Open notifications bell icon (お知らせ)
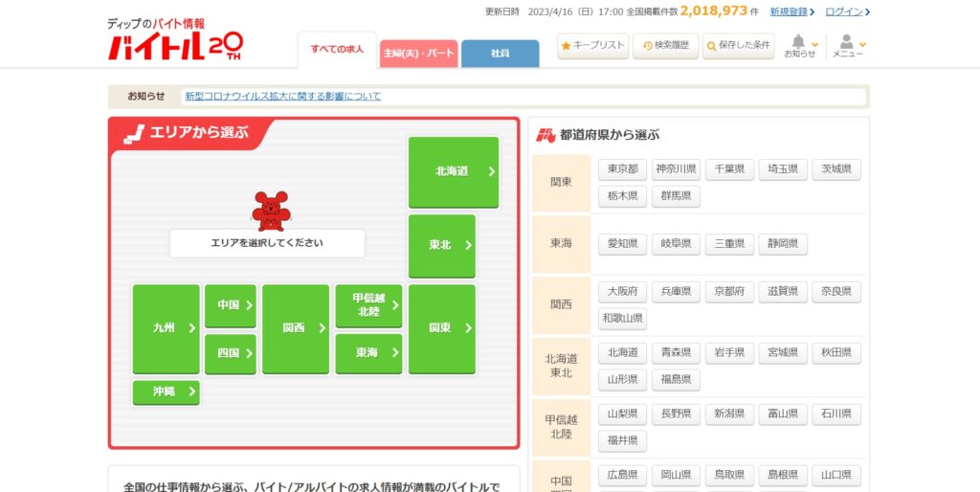This screenshot has height=492, width=980. click(x=799, y=43)
